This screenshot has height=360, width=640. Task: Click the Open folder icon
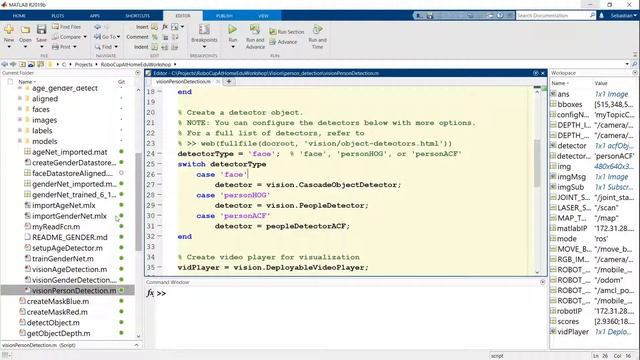click(25, 29)
